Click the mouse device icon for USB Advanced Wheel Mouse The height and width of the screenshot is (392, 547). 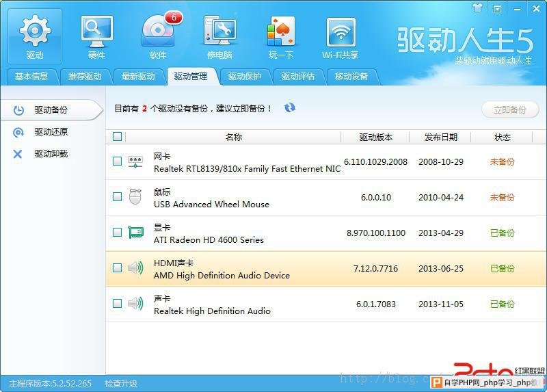point(135,196)
